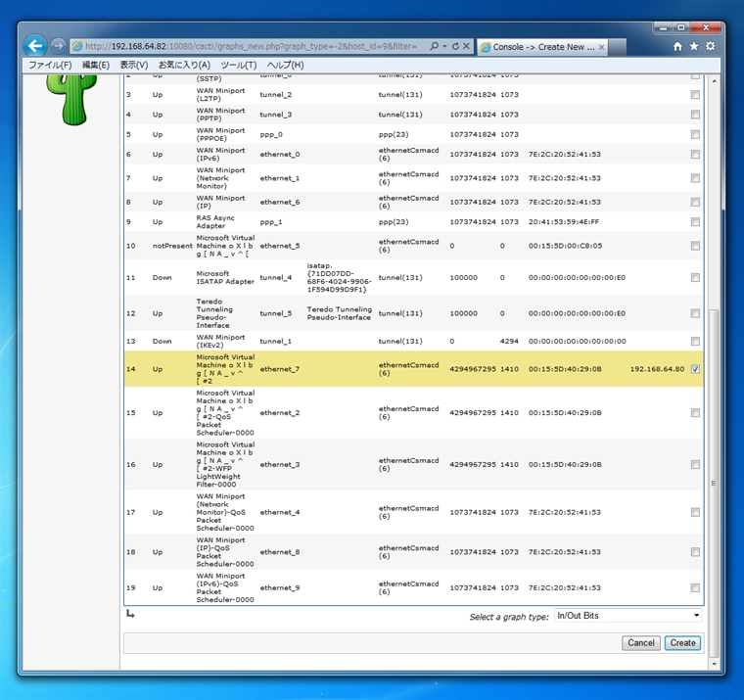Viewport: 744px width, 700px height.
Task: Click the Cancel button
Action: coord(640,643)
